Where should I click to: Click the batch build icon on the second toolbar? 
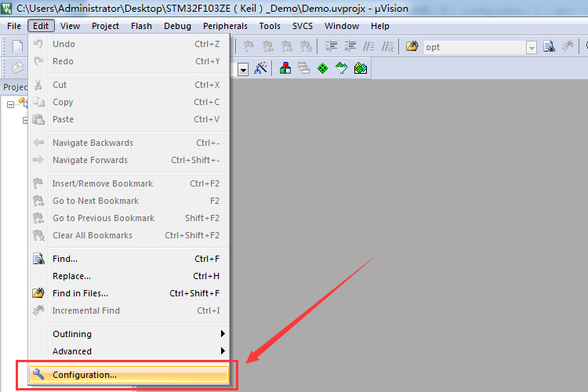pyautogui.click(x=17, y=68)
